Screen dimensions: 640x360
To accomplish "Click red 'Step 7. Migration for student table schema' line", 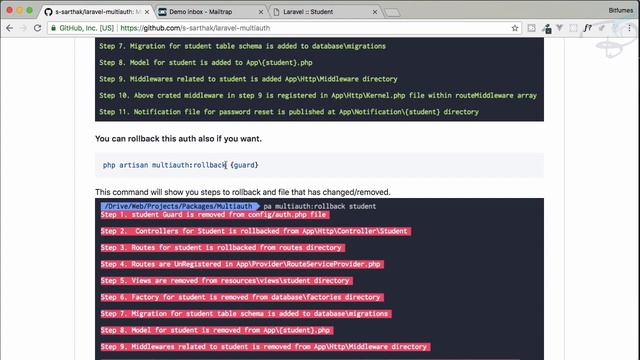I will click(x=246, y=313).
